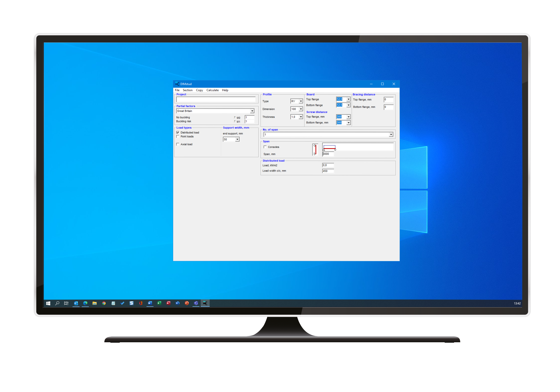Select the vertical stud orientation icon

click(315, 150)
